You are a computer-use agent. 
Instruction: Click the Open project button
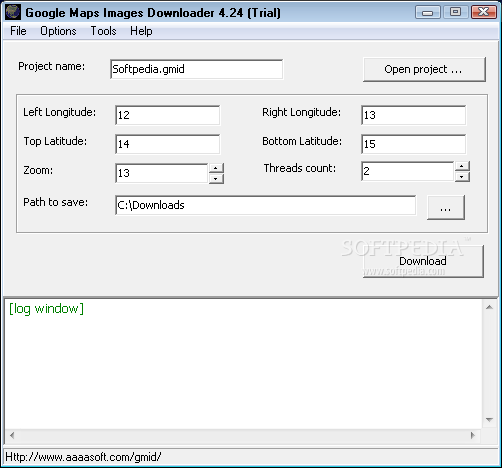[424, 69]
